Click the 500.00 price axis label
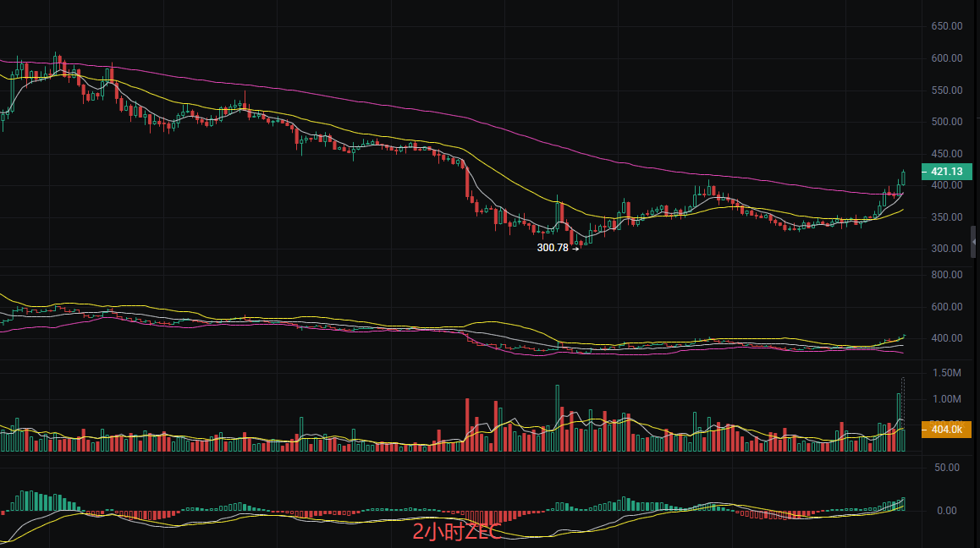The image size is (980, 548). [946, 122]
